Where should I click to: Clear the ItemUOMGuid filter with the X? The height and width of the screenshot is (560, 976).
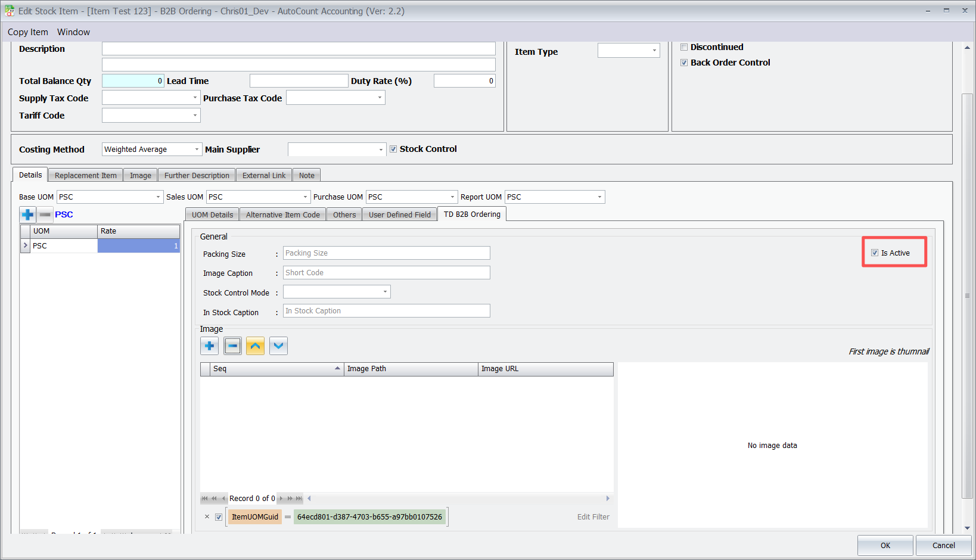click(207, 517)
